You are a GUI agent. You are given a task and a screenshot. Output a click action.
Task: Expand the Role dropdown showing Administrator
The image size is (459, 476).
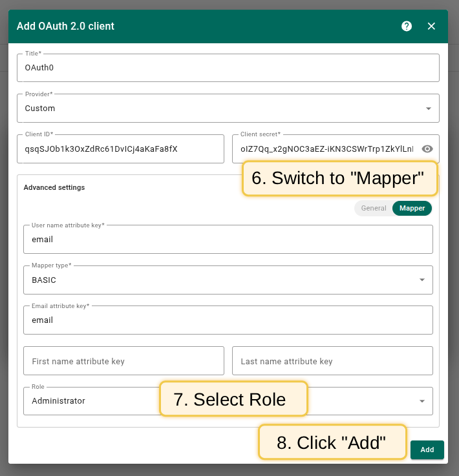(422, 401)
